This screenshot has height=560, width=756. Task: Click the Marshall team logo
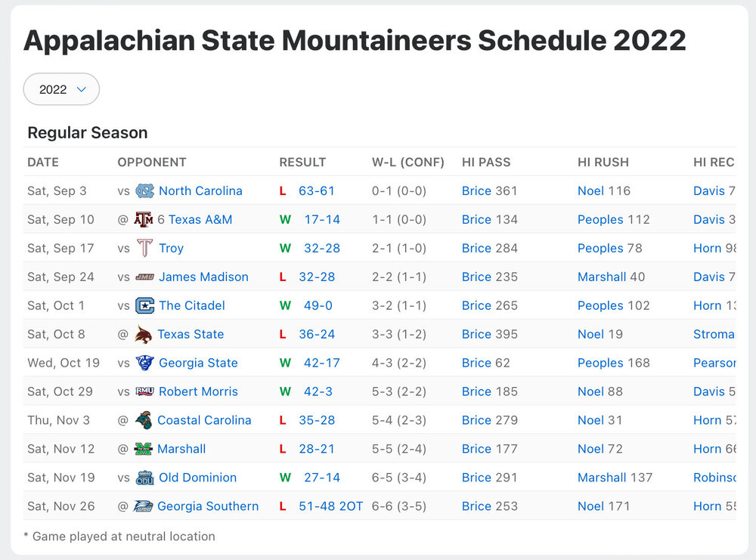pos(143,450)
